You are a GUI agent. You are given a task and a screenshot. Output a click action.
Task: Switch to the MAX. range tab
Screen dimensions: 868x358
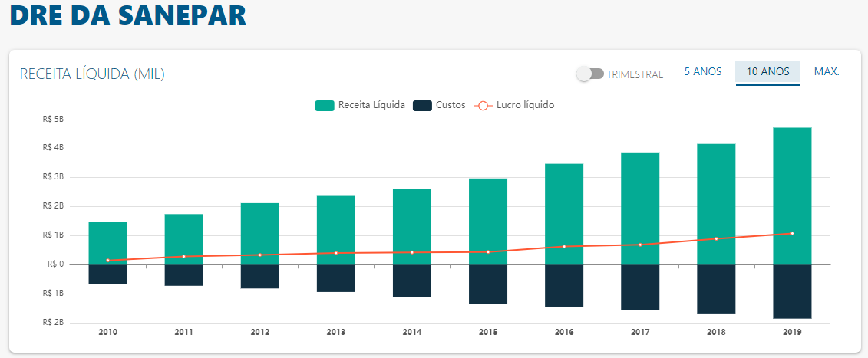(x=827, y=71)
